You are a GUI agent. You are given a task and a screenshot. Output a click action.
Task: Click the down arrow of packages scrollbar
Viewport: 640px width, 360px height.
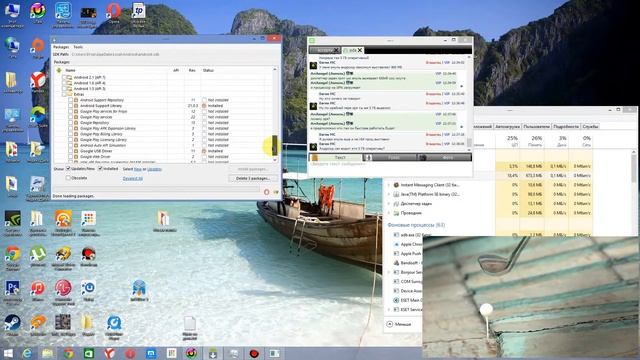[275, 160]
